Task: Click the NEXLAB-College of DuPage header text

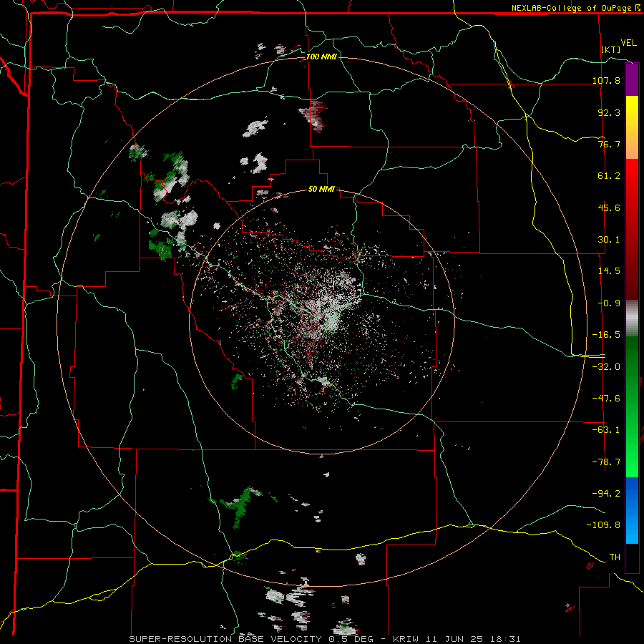Action: tap(575, 8)
